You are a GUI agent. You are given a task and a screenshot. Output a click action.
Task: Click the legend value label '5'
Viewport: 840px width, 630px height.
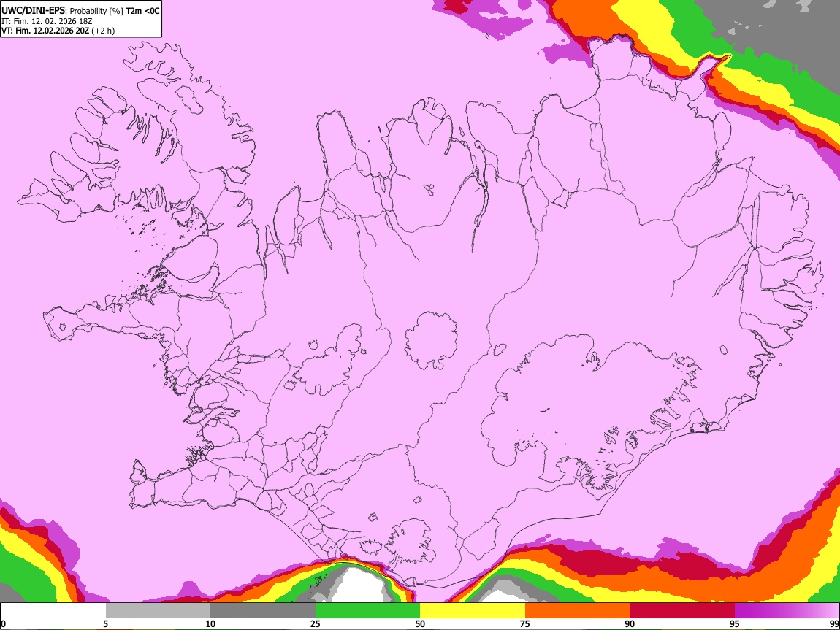tap(105, 623)
